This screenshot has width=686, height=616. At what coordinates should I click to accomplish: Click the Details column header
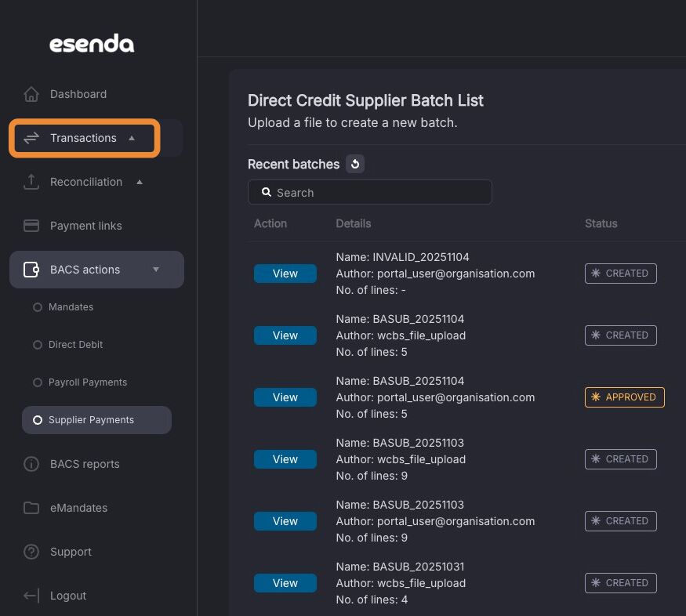[354, 223]
